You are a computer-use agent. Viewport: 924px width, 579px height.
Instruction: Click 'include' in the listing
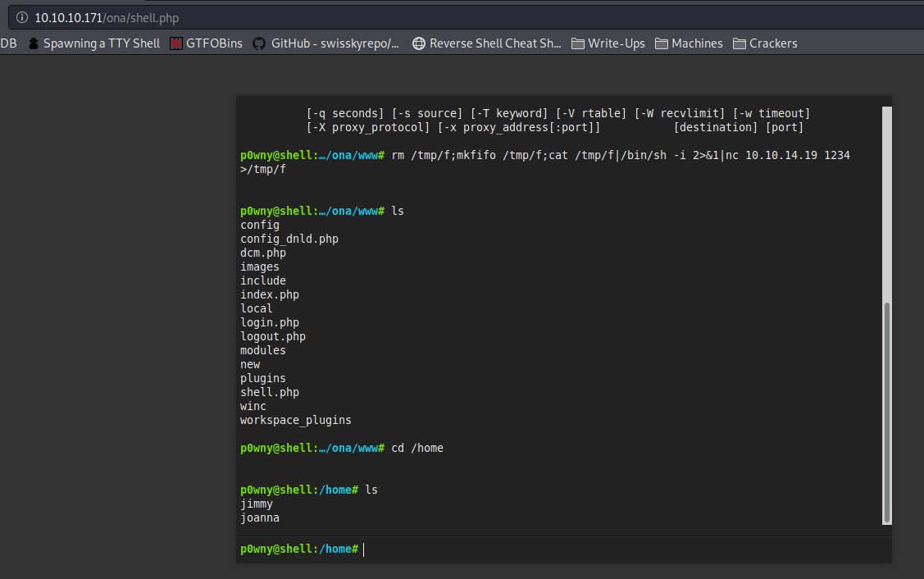tap(263, 280)
